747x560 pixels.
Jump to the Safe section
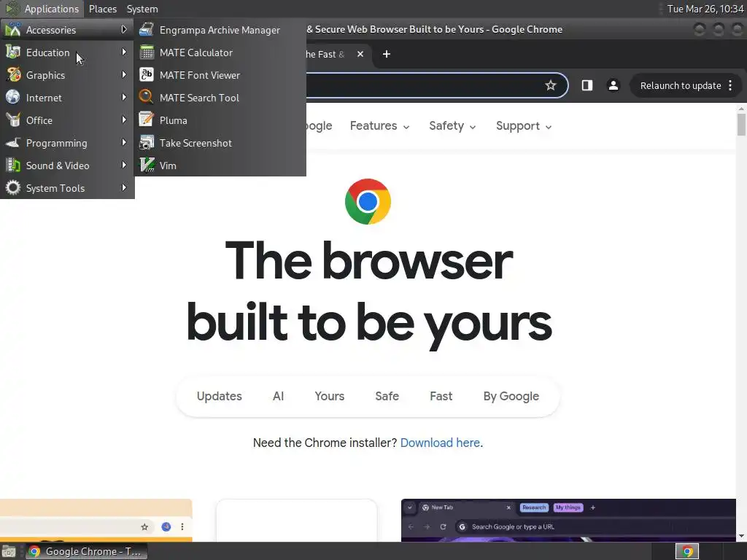pos(387,396)
